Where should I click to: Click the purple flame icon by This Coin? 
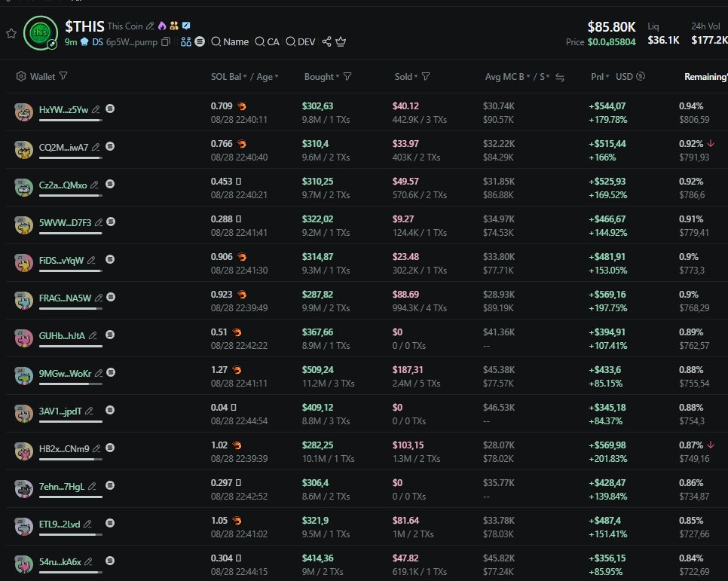coord(161,26)
